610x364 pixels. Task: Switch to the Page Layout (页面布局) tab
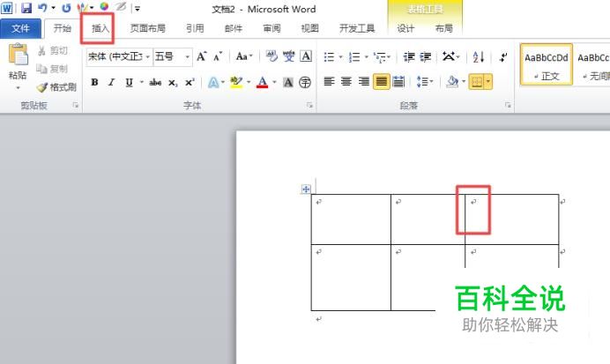point(148,28)
